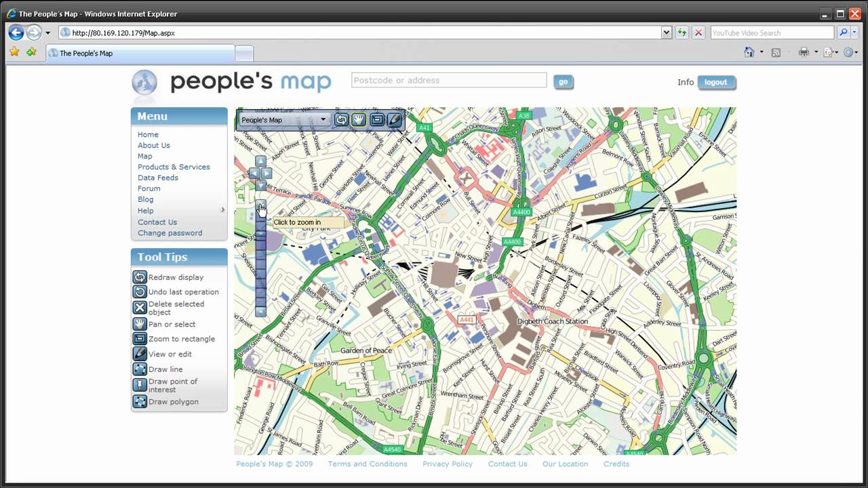
Task: Expand the Help submenu arrow
Action: tap(222, 210)
